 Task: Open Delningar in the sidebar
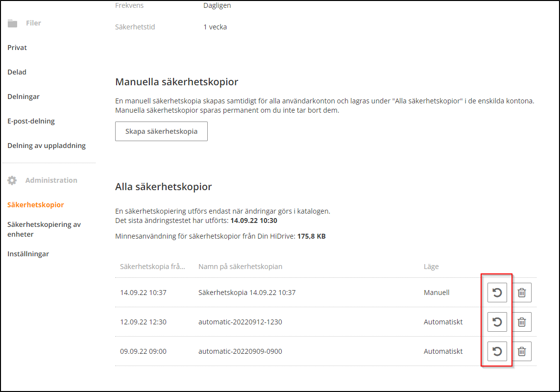[24, 97]
